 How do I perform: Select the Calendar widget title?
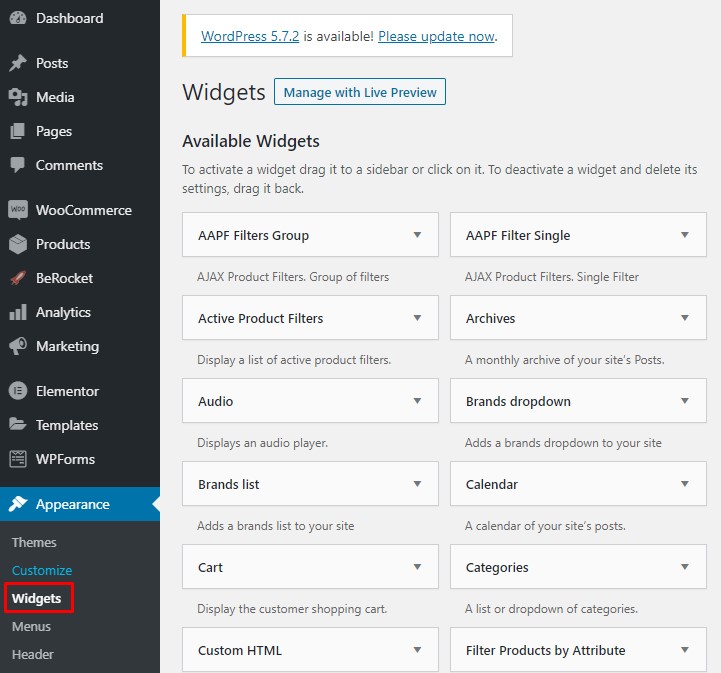click(492, 485)
